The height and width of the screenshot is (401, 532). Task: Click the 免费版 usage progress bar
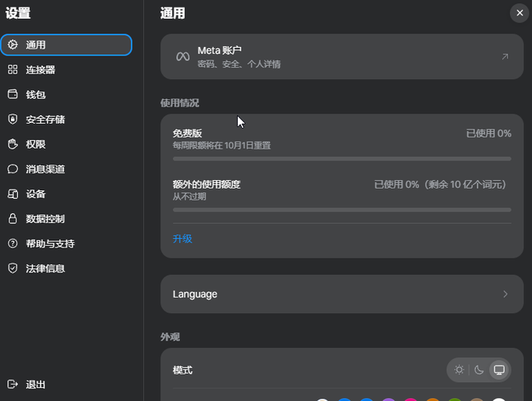342,158
